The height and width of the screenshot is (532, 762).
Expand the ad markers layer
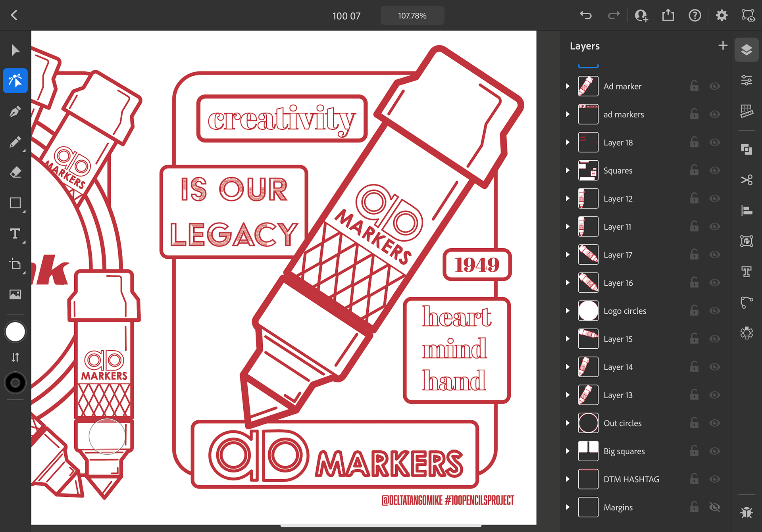(568, 114)
